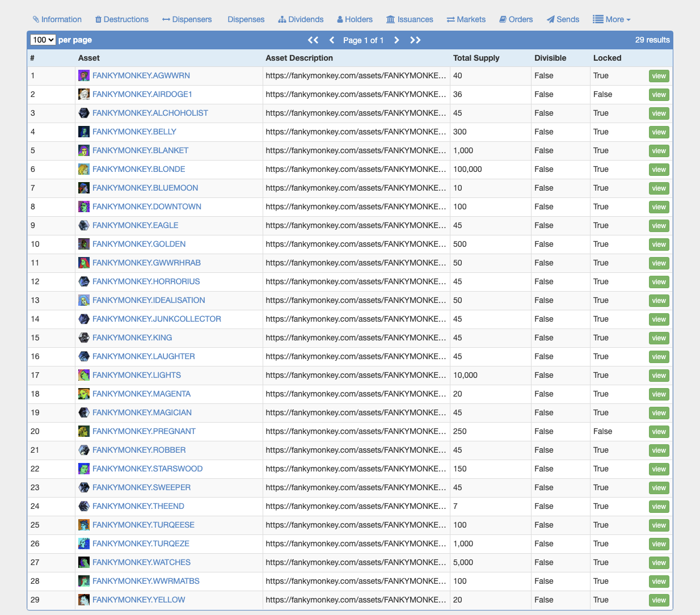Expand the More dropdown menu
Screen dimensions: 700x615
[612, 19]
